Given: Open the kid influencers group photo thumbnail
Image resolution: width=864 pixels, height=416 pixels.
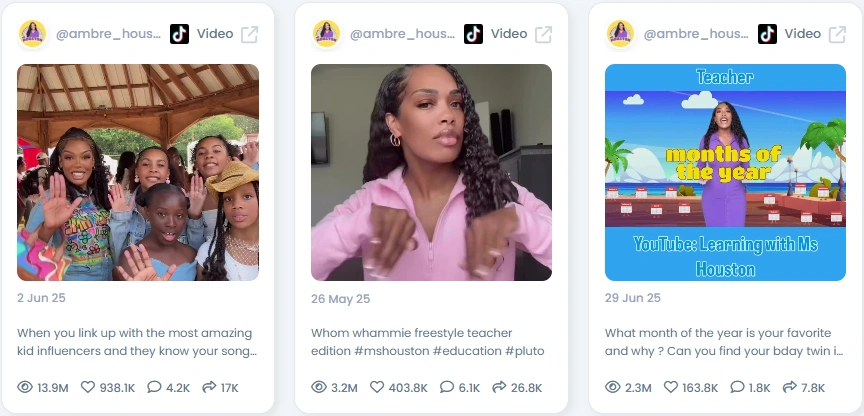Looking at the screenshot, I should tap(138, 172).
